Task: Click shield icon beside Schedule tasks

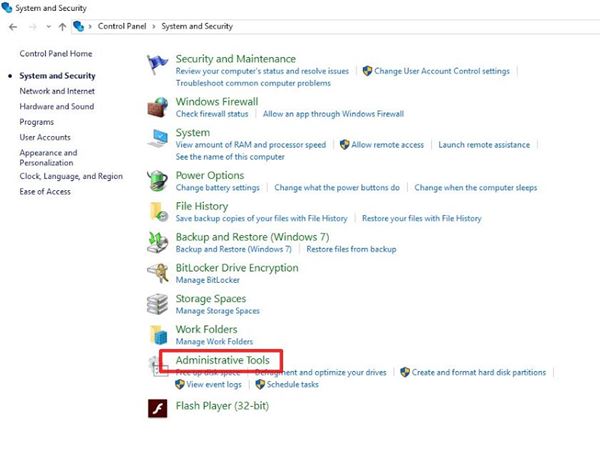Action: pos(260,384)
